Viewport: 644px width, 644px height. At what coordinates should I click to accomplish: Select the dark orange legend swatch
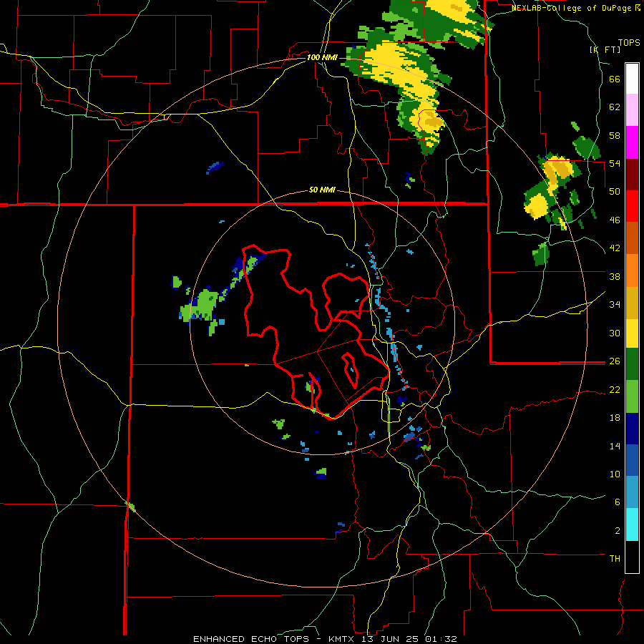[632, 238]
